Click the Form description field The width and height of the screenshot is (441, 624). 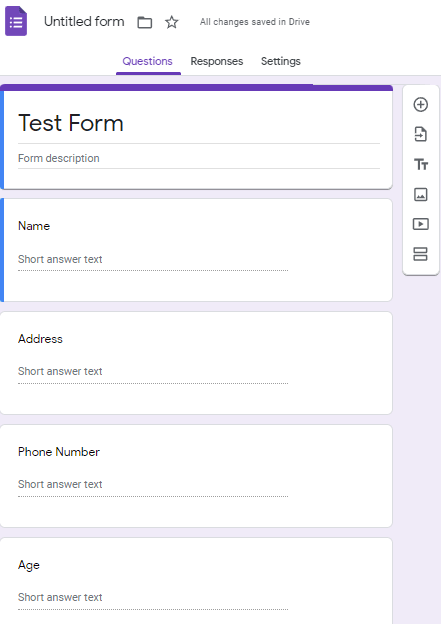199,158
